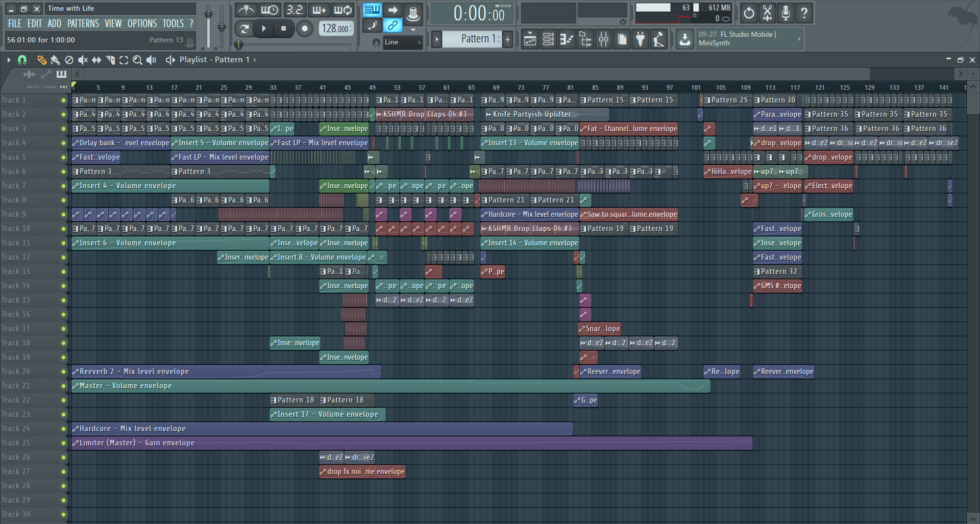Click the Record button

[x=305, y=29]
